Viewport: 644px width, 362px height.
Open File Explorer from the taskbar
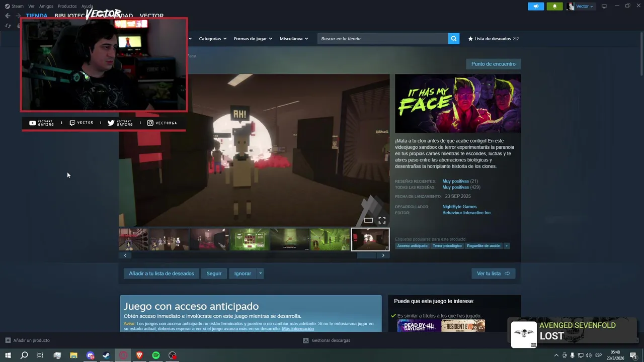pos(73,355)
